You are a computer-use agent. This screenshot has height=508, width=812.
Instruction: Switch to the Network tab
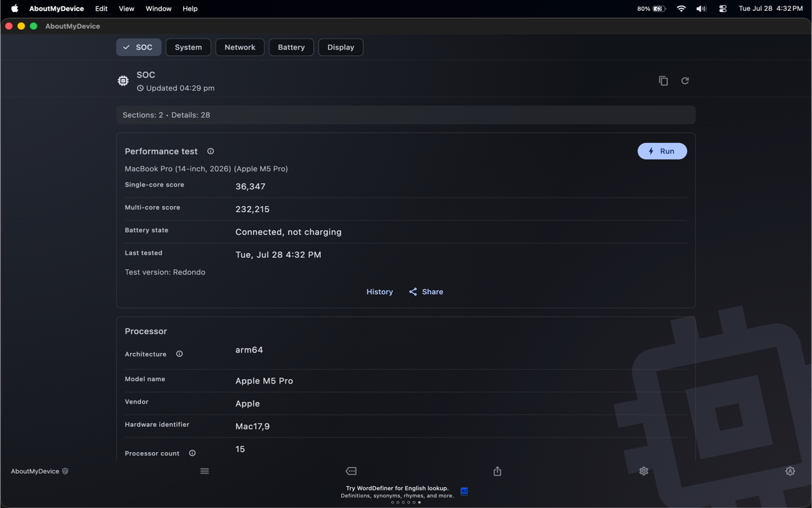240,47
